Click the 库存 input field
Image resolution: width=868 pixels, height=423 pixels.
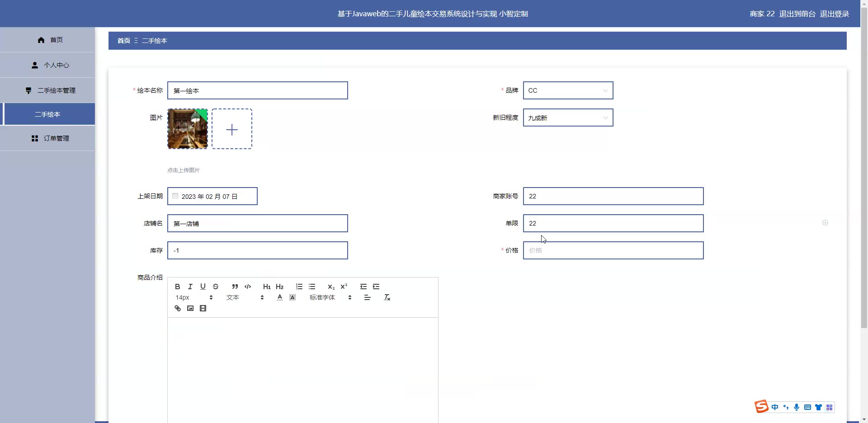[257, 250]
